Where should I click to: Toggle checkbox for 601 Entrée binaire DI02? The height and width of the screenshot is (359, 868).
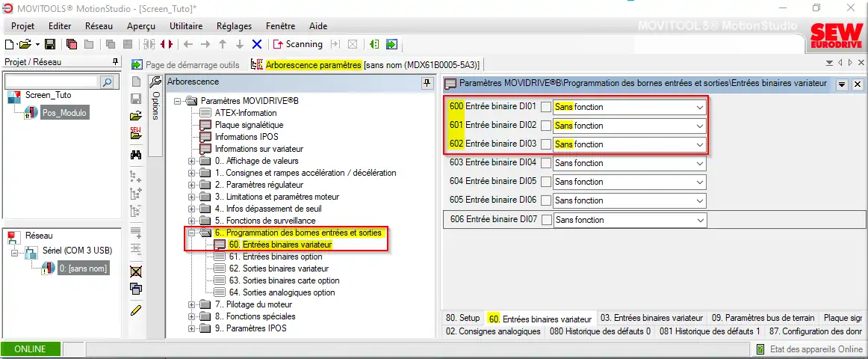[546, 126]
